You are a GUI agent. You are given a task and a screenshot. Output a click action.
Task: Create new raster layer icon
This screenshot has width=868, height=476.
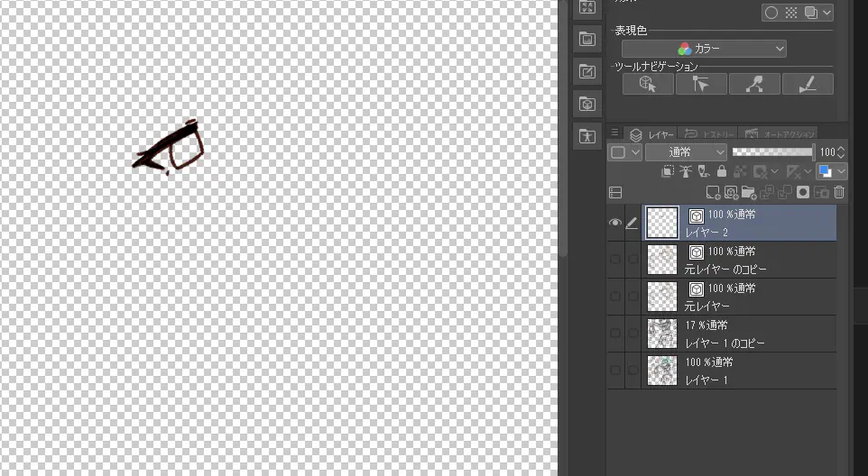[x=713, y=192]
